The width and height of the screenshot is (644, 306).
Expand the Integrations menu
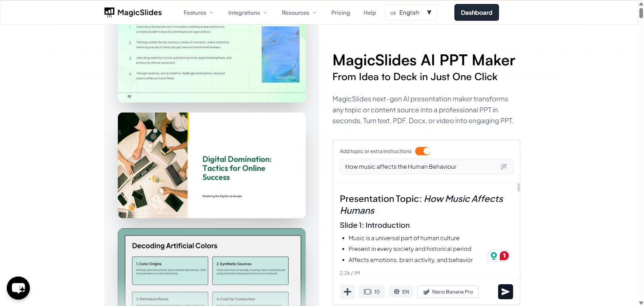coord(248,13)
